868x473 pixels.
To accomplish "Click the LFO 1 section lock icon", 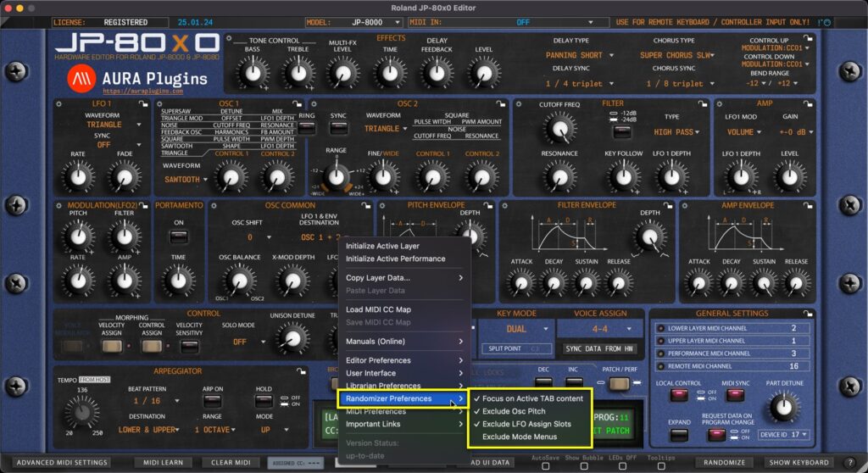I will (143, 103).
